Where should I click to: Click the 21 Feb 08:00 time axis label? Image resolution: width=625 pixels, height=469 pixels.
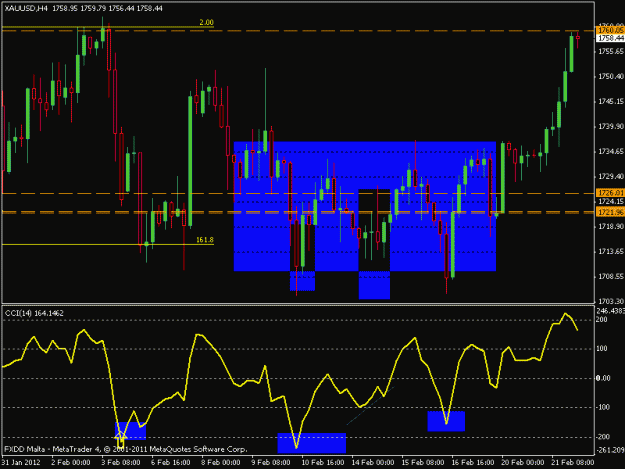tap(572, 462)
